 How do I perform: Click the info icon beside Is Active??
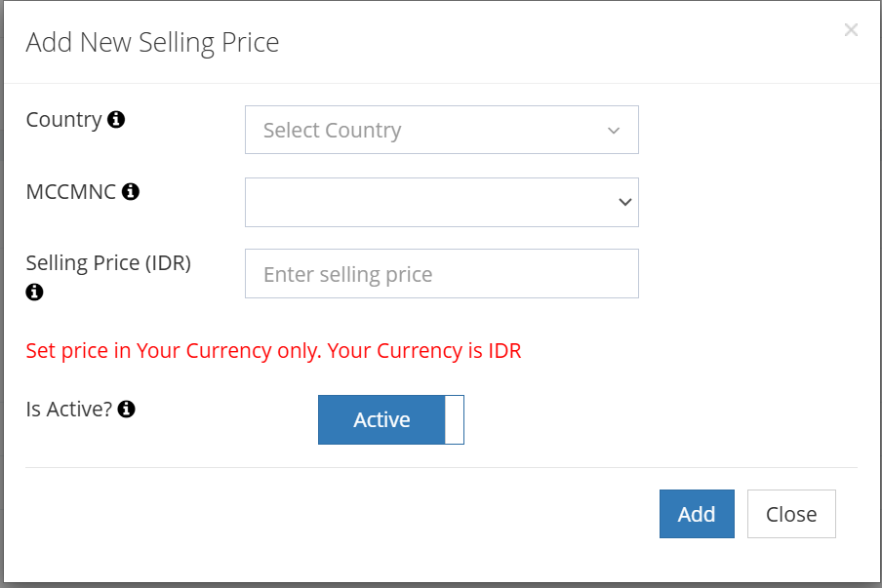pos(126,410)
